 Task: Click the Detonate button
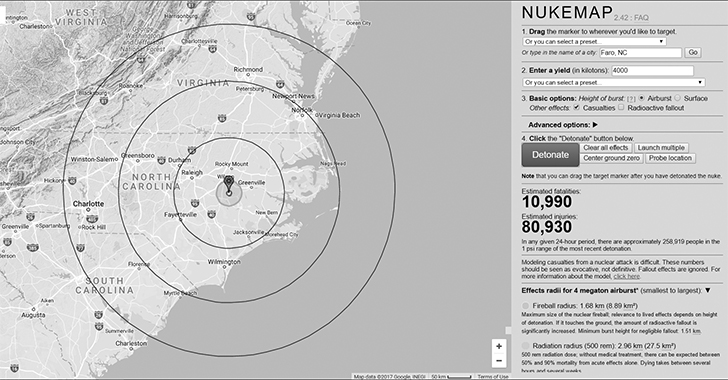(550, 155)
